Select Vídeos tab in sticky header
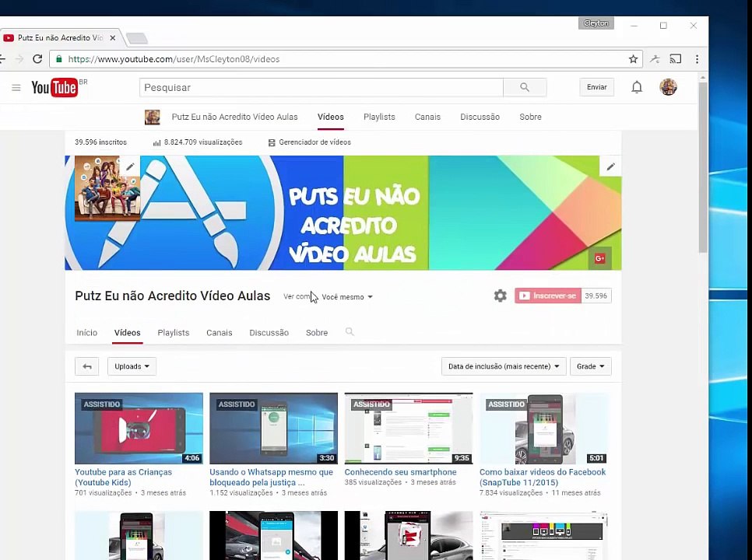This screenshot has width=752, height=560. (x=330, y=117)
